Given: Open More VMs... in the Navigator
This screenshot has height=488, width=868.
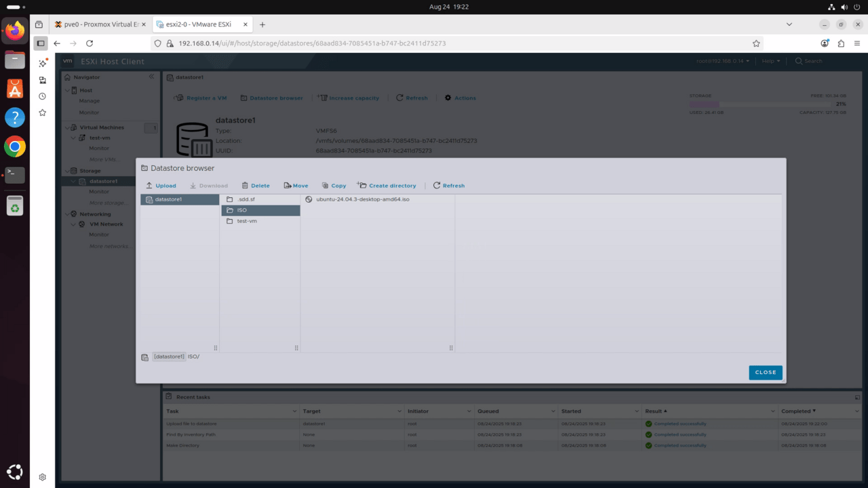Looking at the screenshot, I should [x=104, y=159].
